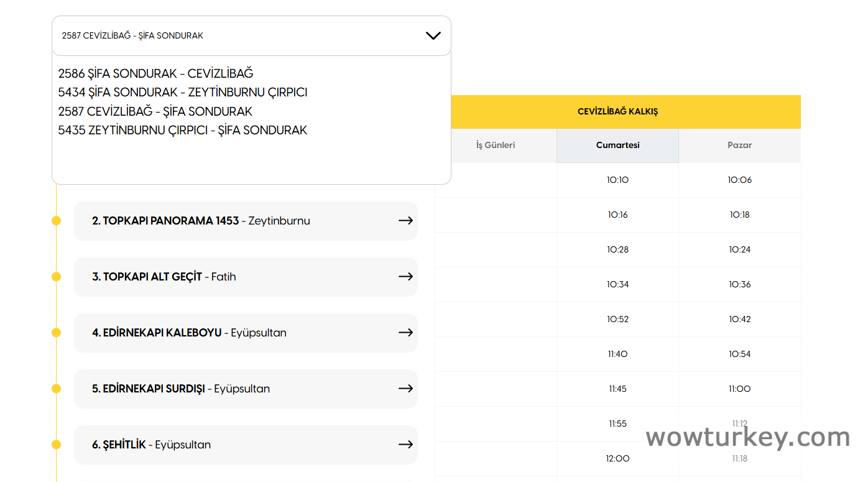Switch to the İş Günleri tab
Viewport: 868px width, 482px height.
click(x=496, y=146)
